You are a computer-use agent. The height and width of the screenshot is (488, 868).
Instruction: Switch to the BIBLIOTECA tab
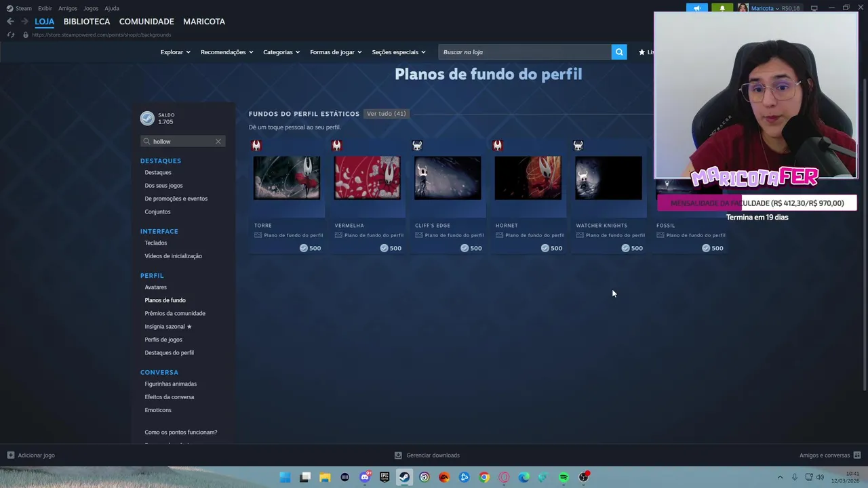(87, 22)
